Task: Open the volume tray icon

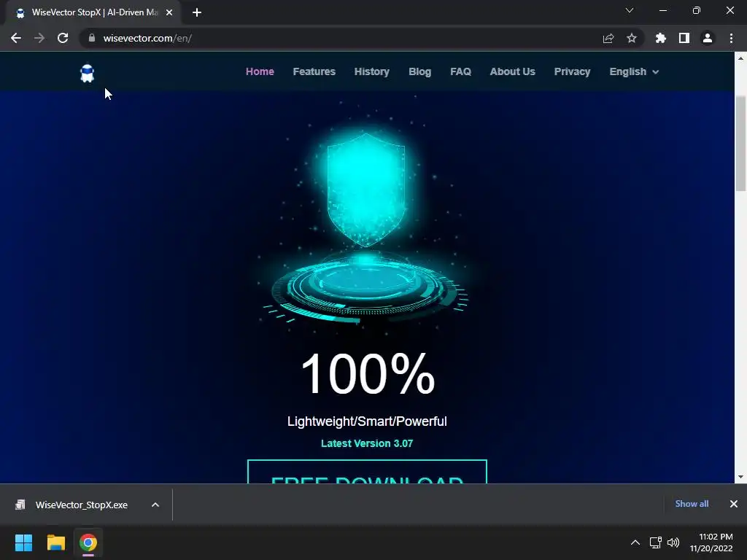Action: tap(673, 542)
